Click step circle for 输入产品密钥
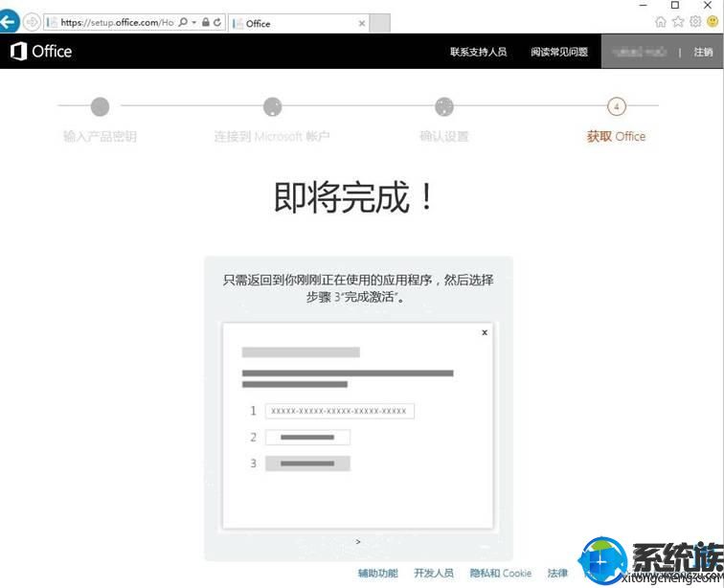Image resolution: width=724 pixels, height=588 pixels. (100, 106)
